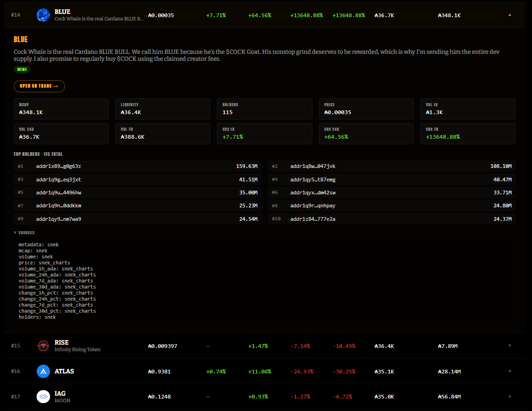
Task: Click the orange BLUE heading
Action: 21,39
